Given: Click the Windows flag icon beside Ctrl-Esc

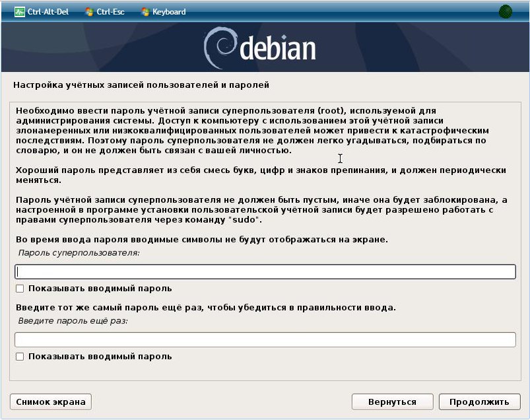Looking at the screenshot, I should click(x=89, y=12).
